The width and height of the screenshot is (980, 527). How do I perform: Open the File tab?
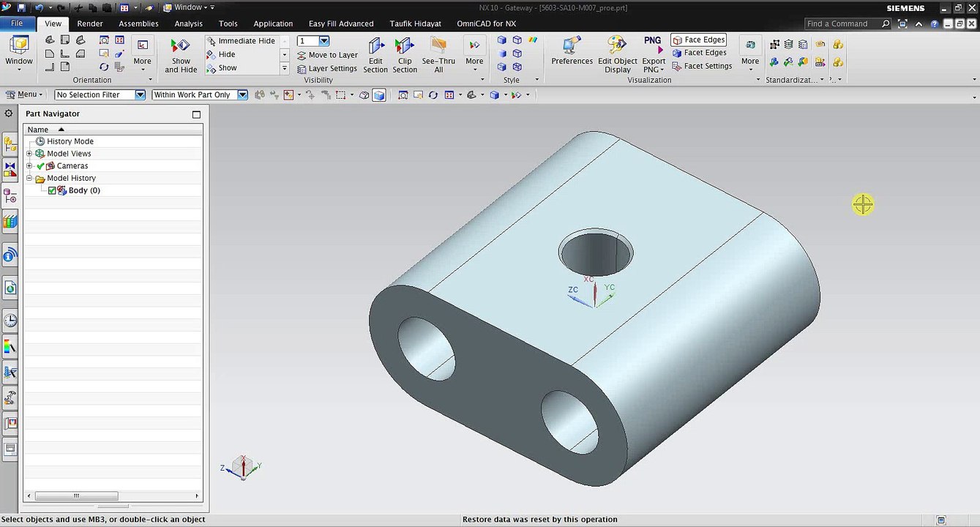tap(17, 23)
